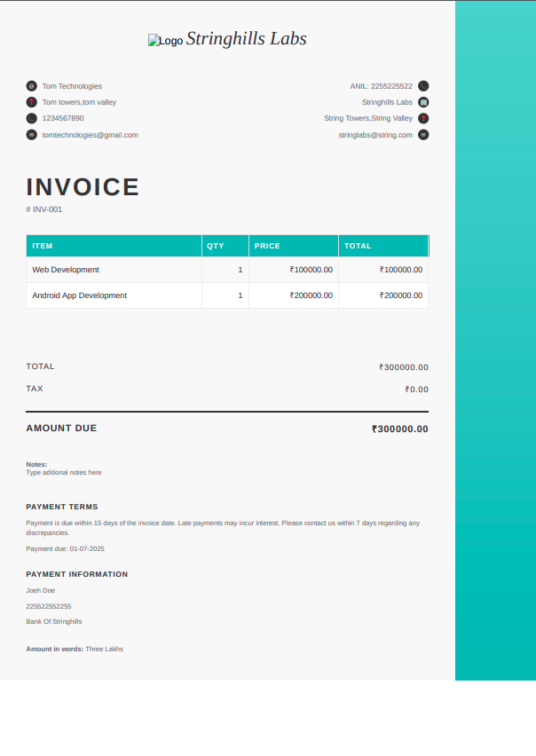Click the envelope icon next to stringlabs@string.com
Viewport: 536px width, 756px height.
[423, 135]
